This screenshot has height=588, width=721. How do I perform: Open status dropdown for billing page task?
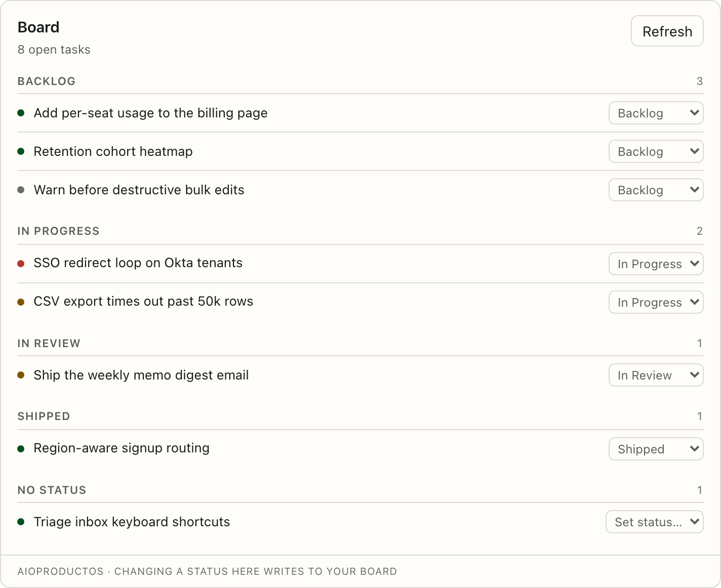click(656, 113)
